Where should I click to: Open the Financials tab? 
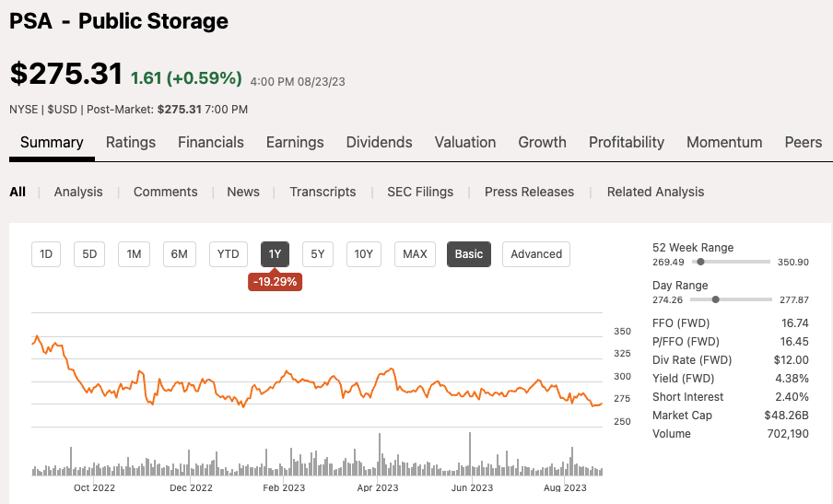[x=211, y=142]
